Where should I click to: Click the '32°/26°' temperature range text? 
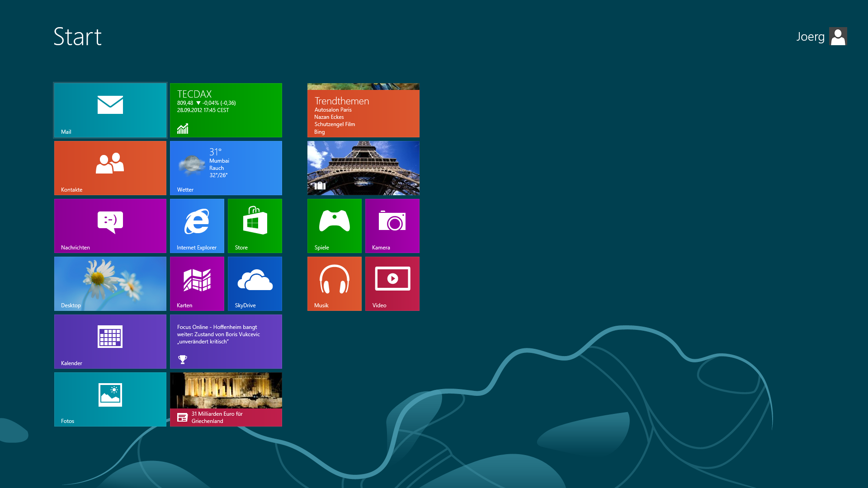218,175
